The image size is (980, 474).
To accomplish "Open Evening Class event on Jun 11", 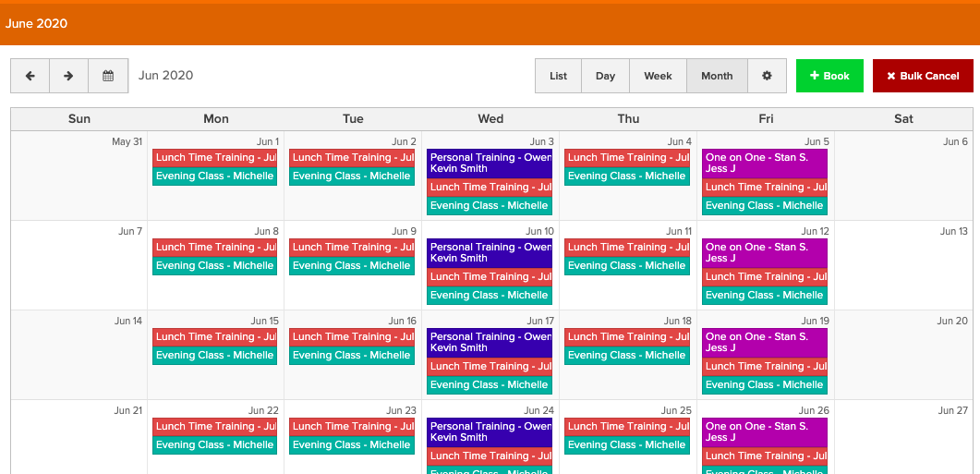I will click(626, 266).
